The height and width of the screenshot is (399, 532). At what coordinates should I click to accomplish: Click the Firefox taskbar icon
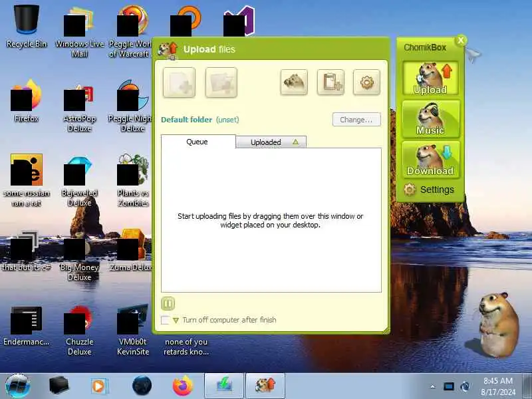click(182, 386)
